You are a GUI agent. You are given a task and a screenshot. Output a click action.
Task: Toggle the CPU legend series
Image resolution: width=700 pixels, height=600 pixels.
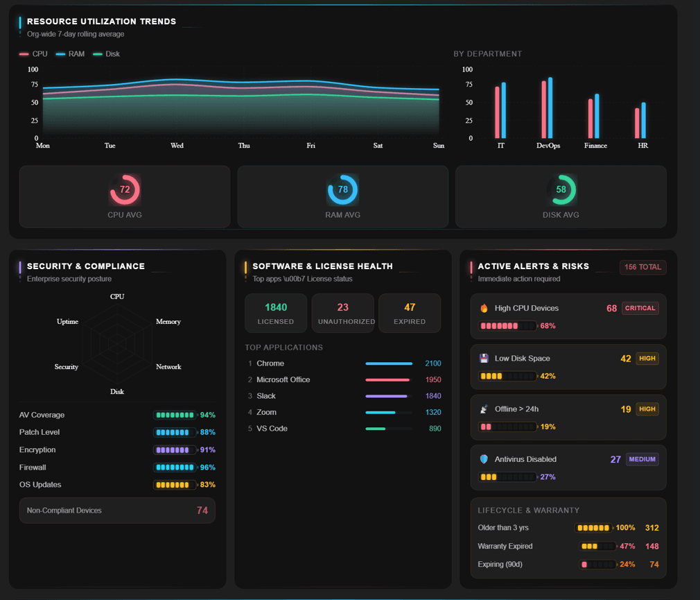pos(33,53)
